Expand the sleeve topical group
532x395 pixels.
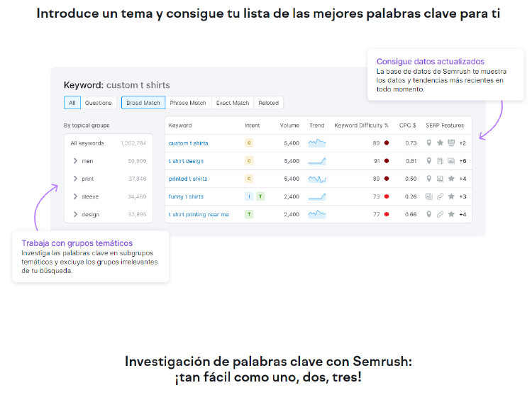point(75,196)
